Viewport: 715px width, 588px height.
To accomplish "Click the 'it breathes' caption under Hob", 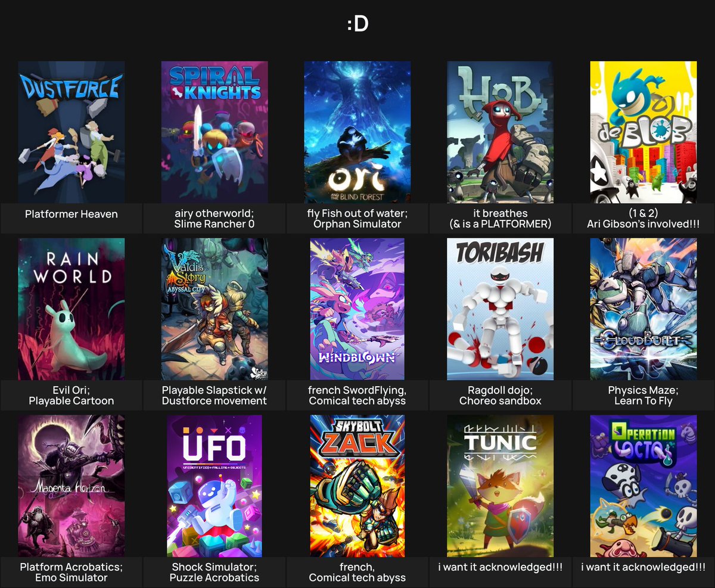I will (x=500, y=213).
